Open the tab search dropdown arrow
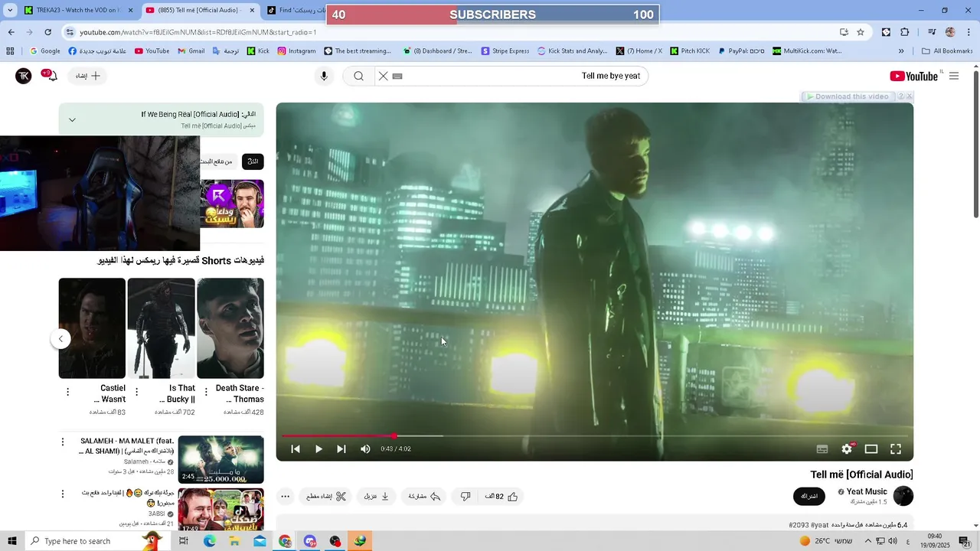 [x=10, y=11]
